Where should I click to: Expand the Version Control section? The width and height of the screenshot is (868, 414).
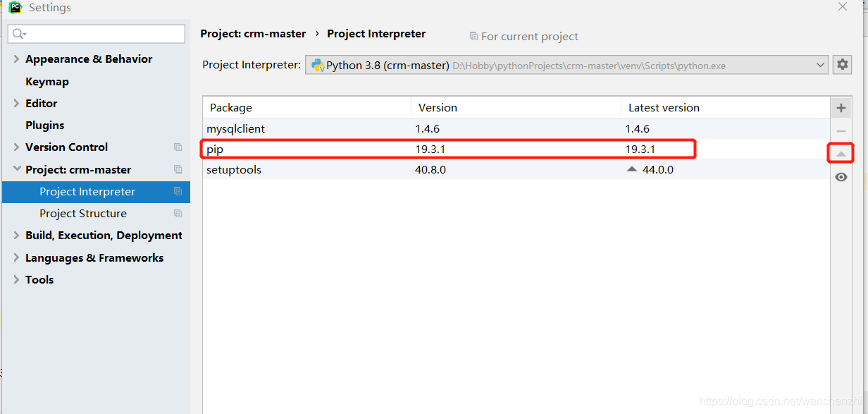[x=16, y=147]
